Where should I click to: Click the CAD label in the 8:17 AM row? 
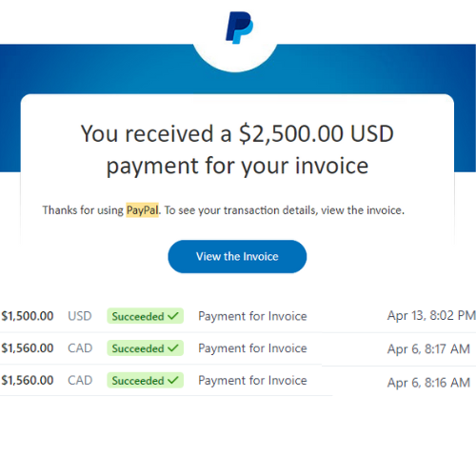pyautogui.click(x=80, y=348)
